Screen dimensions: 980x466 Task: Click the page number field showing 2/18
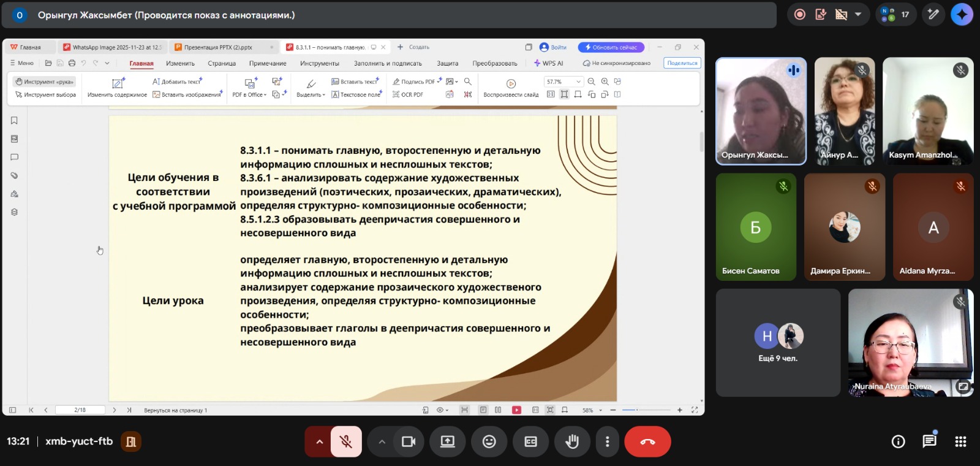tap(80, 410)
